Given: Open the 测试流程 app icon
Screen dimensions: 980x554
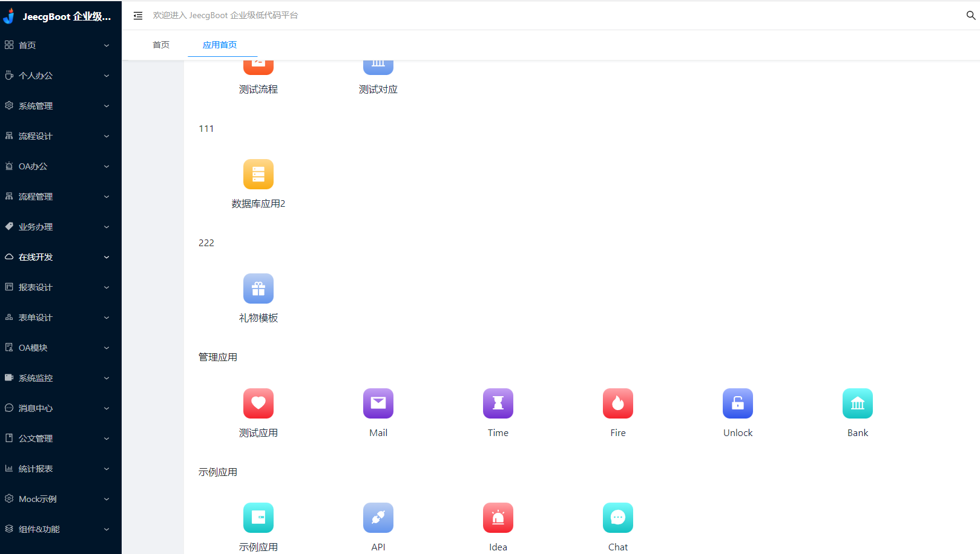Looking at the screenshot, I should coord(258,67).
